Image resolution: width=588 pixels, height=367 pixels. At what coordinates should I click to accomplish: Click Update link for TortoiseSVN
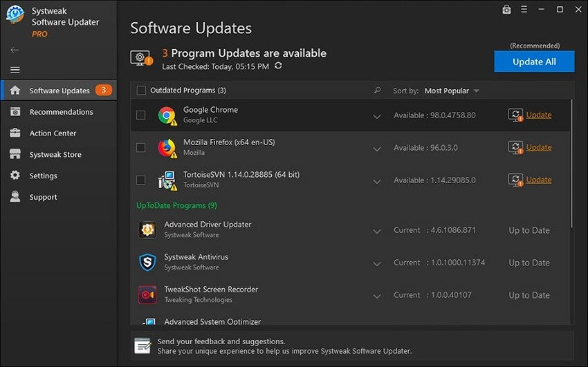pos(538,180)
